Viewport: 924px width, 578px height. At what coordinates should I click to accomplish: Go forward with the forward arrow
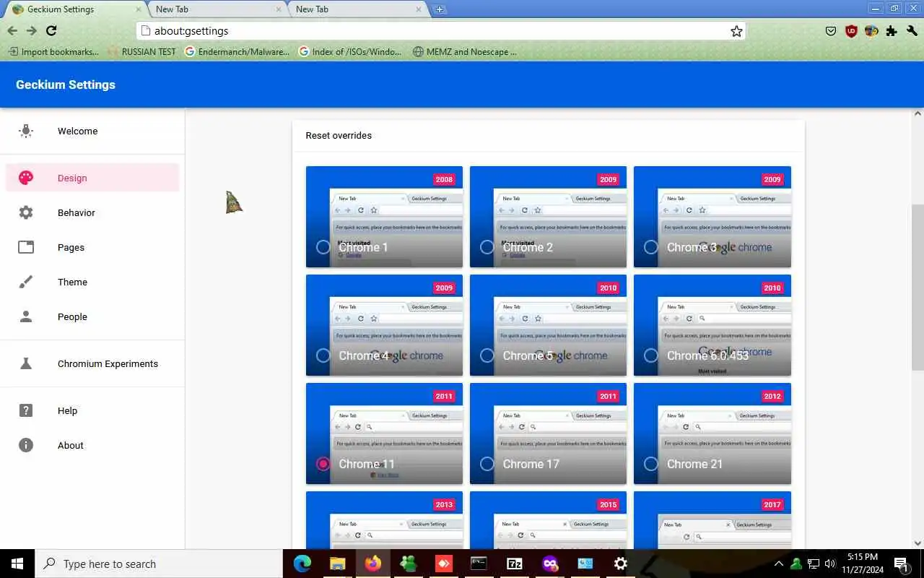pos(31,30)
